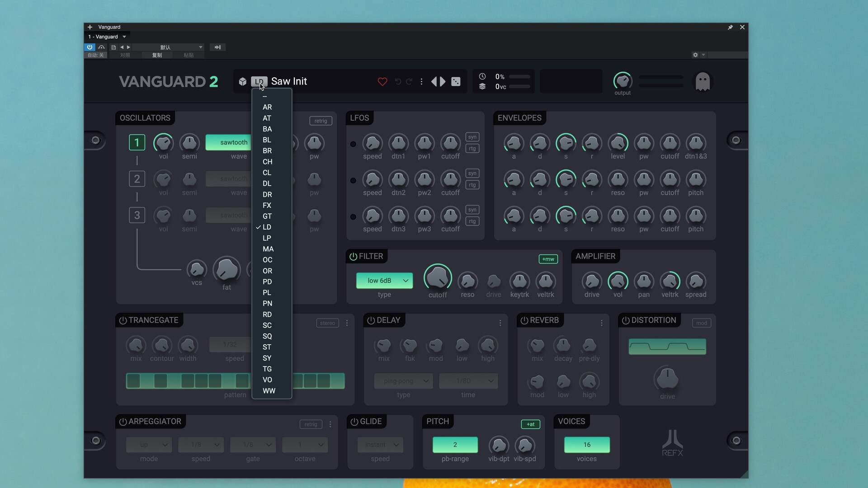Open Delay three-dot options menu
868x488 pixels.
click(x=500, y=323)
